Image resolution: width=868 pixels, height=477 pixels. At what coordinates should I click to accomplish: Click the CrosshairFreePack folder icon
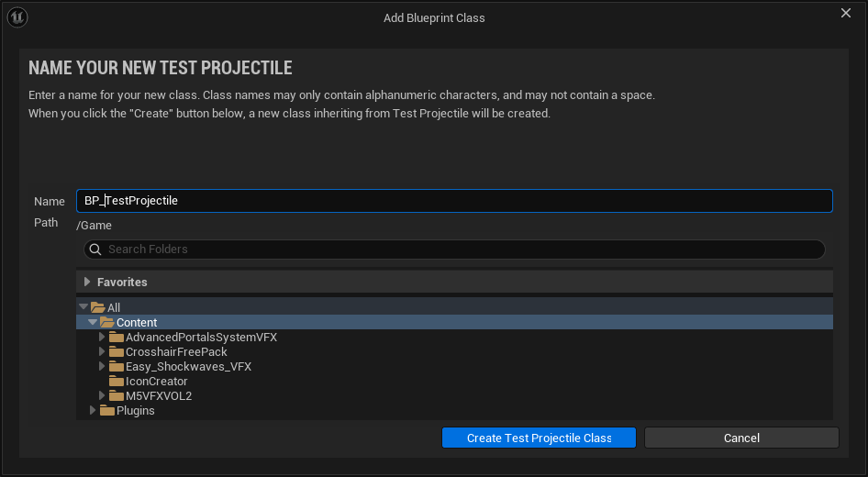pyautogui.click(x=117, y=352)
